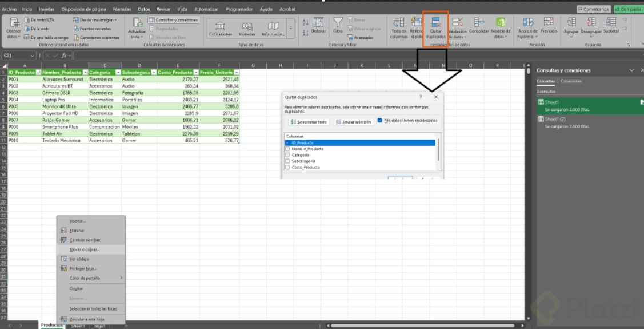644x329 pixels.
Task: Select the Sheet1 query in pane
Action: [x=590, y=105]
